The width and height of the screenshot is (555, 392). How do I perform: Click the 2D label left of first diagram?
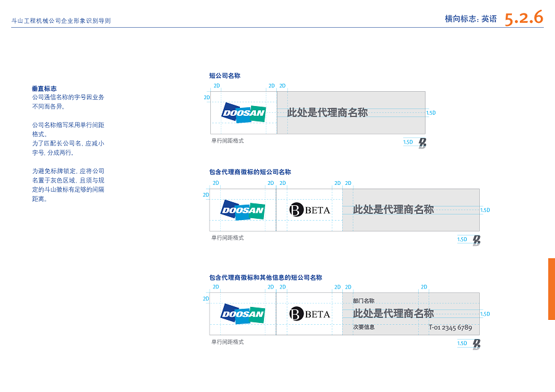pos(207,97)
